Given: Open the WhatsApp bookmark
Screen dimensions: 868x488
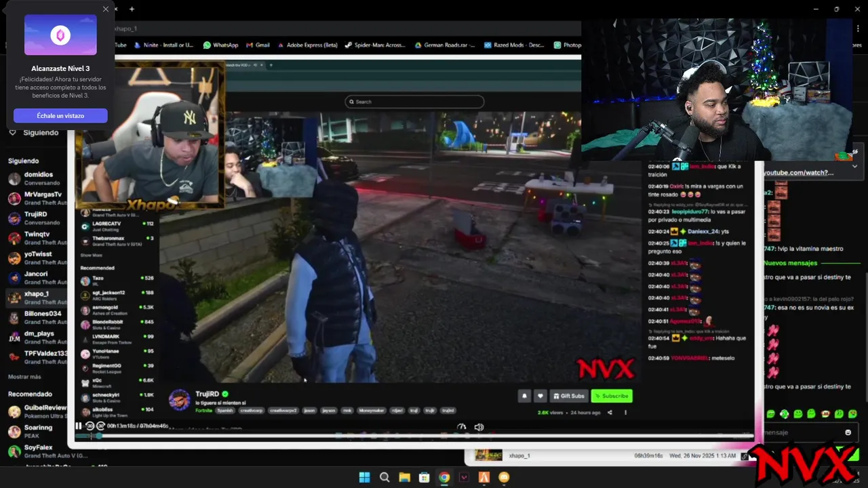Looking at the screenshot, I should [x=221, y=45].
